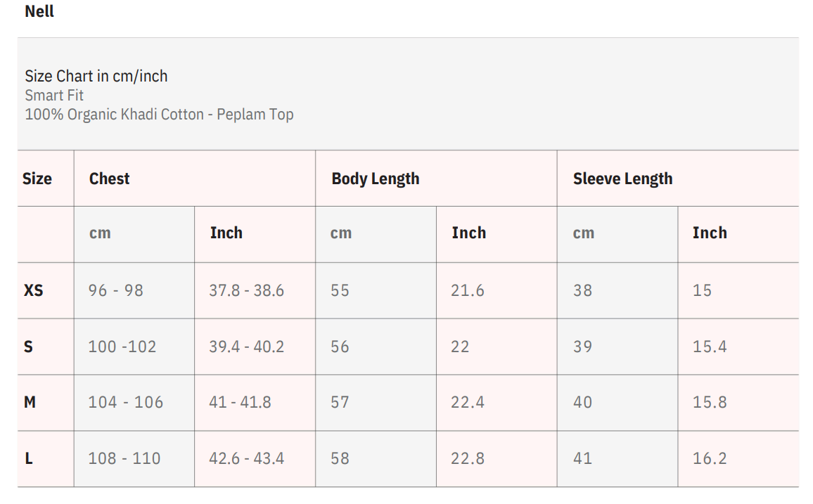Click the 104 - 106 chest cm cell

(x=125, y=402)
